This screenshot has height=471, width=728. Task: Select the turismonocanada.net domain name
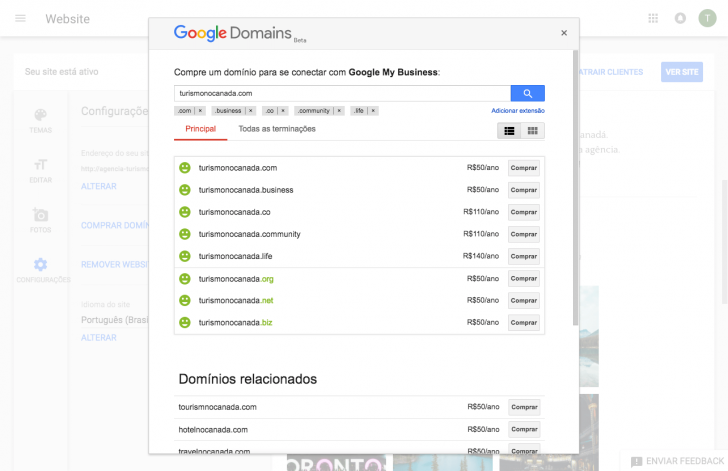coord(236,301)
